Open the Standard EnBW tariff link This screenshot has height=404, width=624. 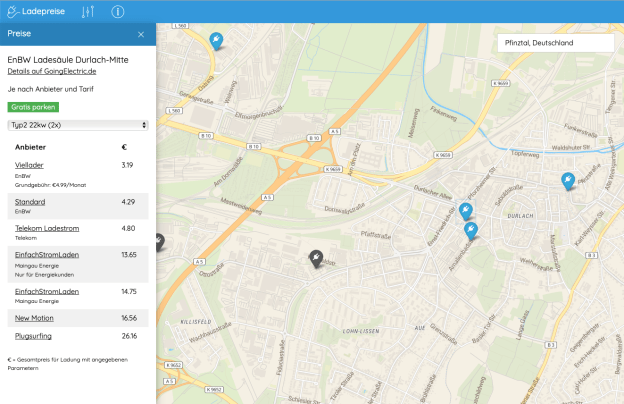click(30, 202)
